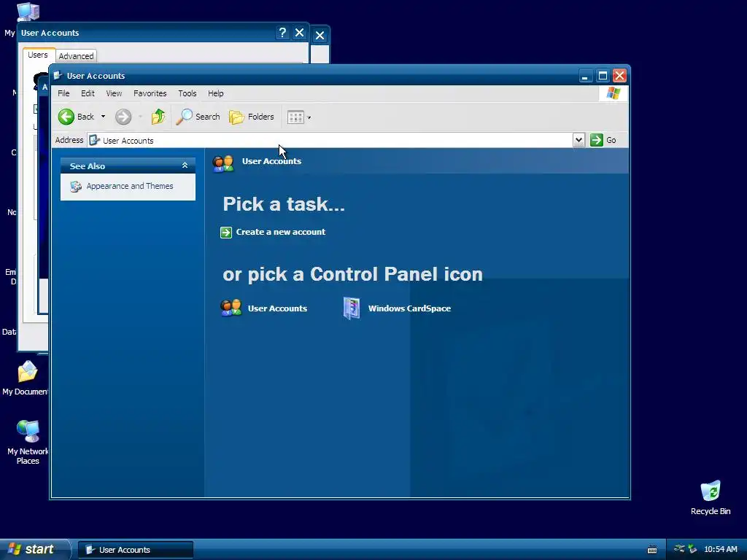Click the safely remove hardware tray icon
Viewport: 747px width, 560px height.
(692, 549)
